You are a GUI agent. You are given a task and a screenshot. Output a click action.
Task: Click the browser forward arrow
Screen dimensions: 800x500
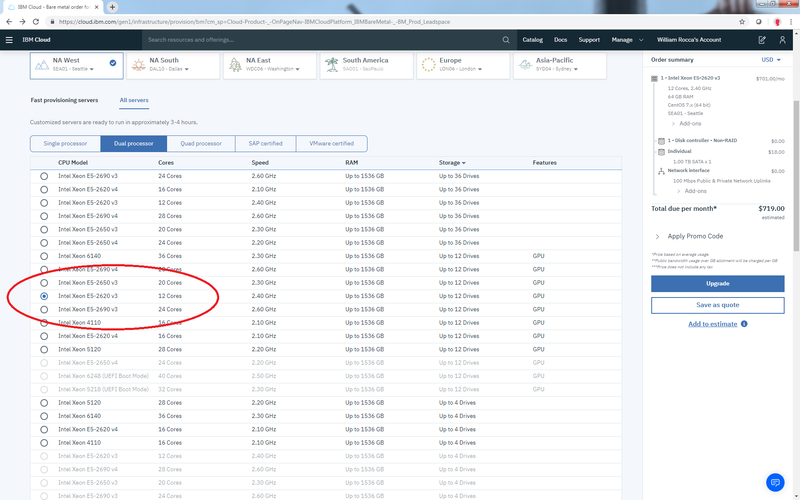tap(22, 22)
